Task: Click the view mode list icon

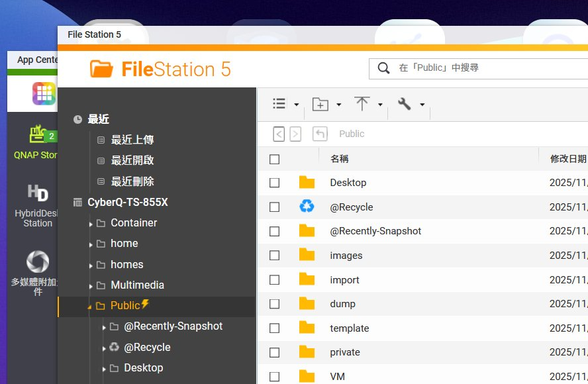Action: (279, 104)
